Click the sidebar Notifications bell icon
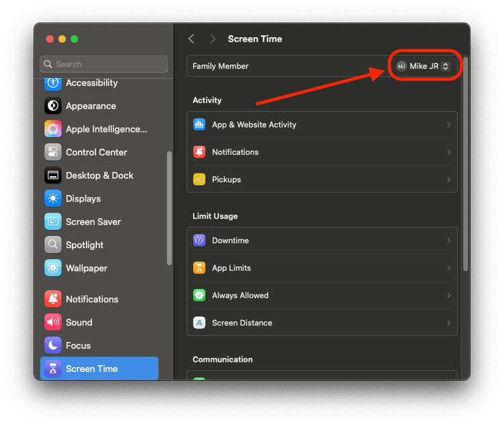The height and width of the screenshot is (425, 504). (x=53, y=299)
